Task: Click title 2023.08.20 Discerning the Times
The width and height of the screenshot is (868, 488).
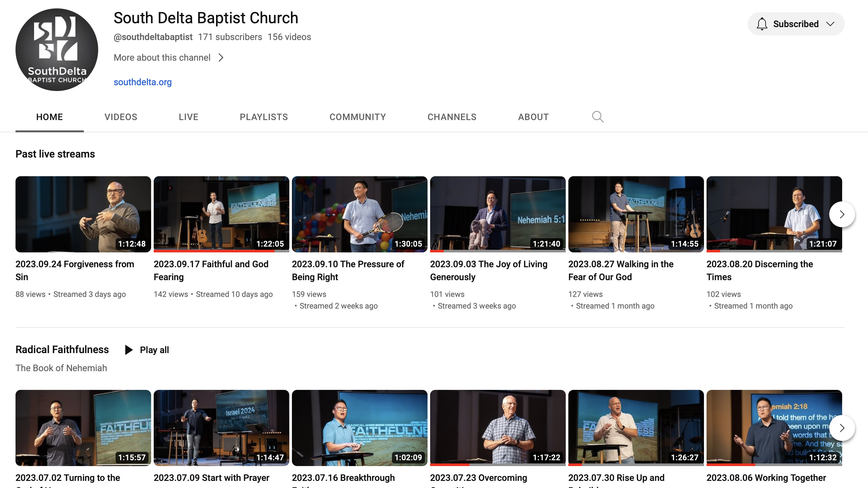Action: (x=759, y=270)
